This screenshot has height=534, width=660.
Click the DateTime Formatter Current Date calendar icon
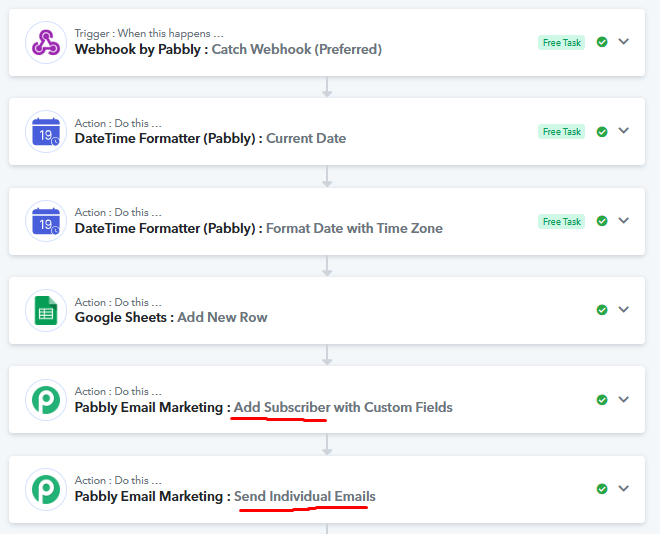click(45, 131)
